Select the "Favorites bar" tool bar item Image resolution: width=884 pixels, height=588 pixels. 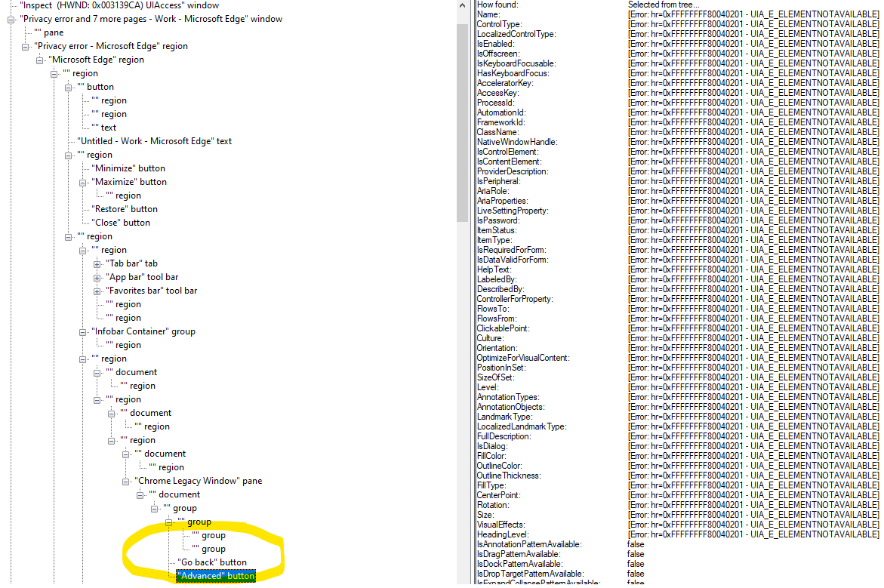[x=152, y=291]
